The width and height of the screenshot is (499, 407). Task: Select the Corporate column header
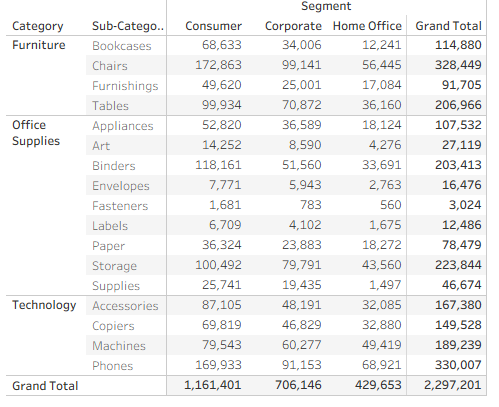[293, 26]
